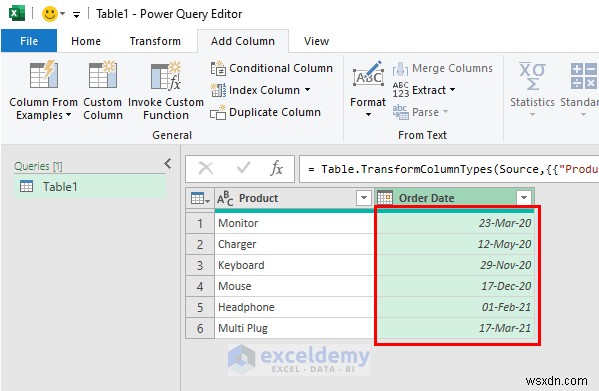Click the Headphone cell

pos(294,307)
